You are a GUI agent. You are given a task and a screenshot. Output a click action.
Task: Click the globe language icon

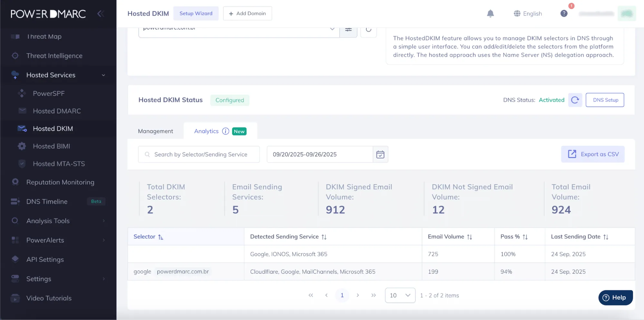click(517, 14)
